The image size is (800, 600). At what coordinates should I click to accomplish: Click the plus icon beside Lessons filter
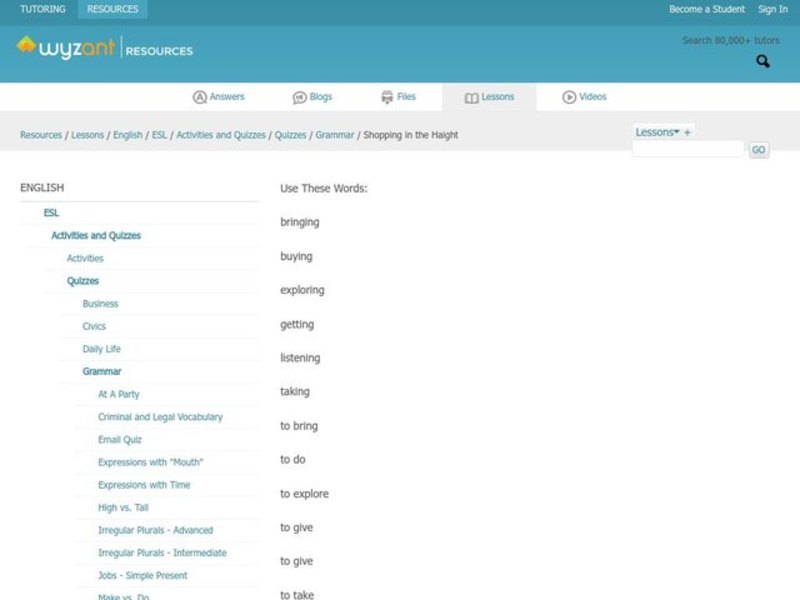pos(687,130)
